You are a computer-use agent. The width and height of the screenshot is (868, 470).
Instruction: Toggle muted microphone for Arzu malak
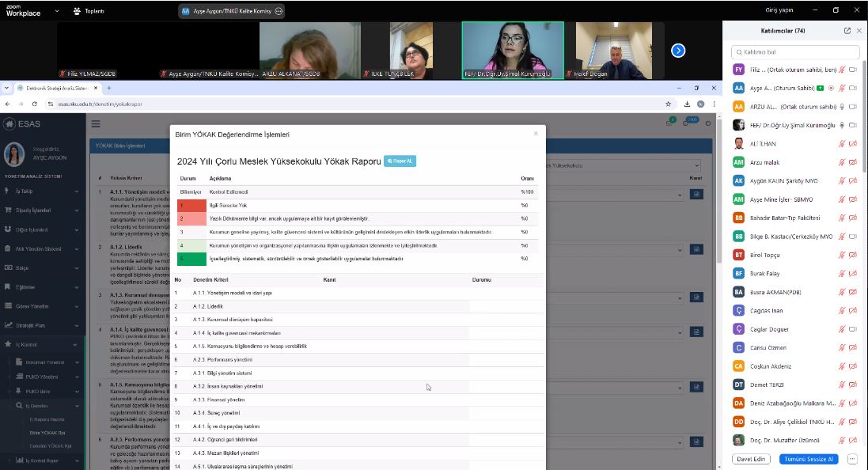pos(842,162)
